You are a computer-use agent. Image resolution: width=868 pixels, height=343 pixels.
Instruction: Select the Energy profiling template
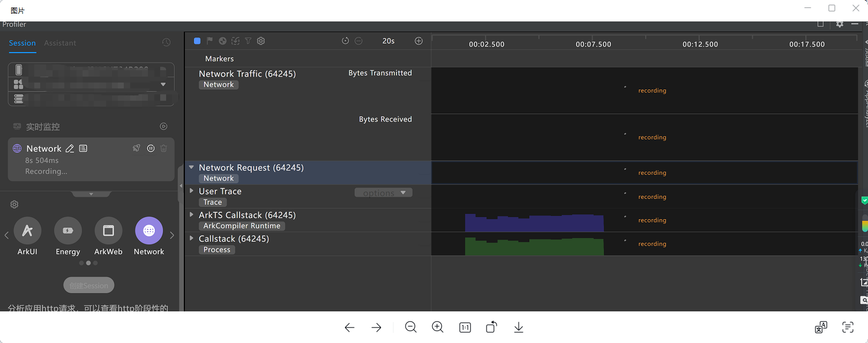click(68, 230)
